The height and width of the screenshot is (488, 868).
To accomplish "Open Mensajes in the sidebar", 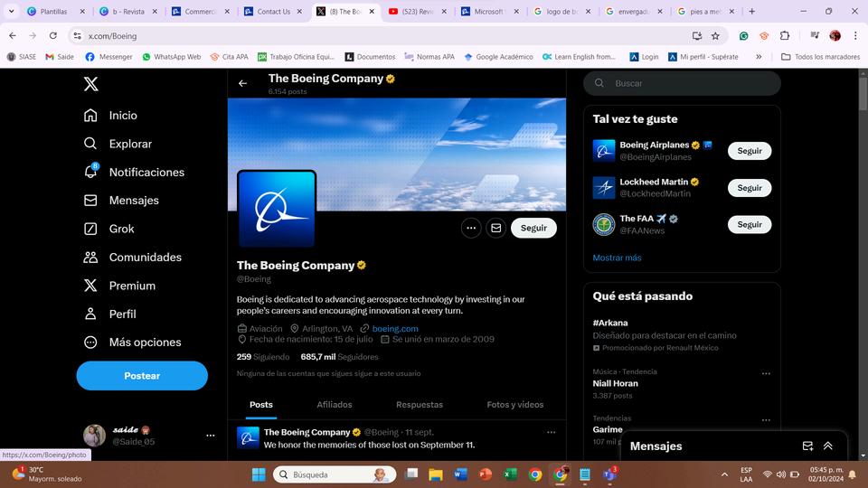I will tap(120, 201).
